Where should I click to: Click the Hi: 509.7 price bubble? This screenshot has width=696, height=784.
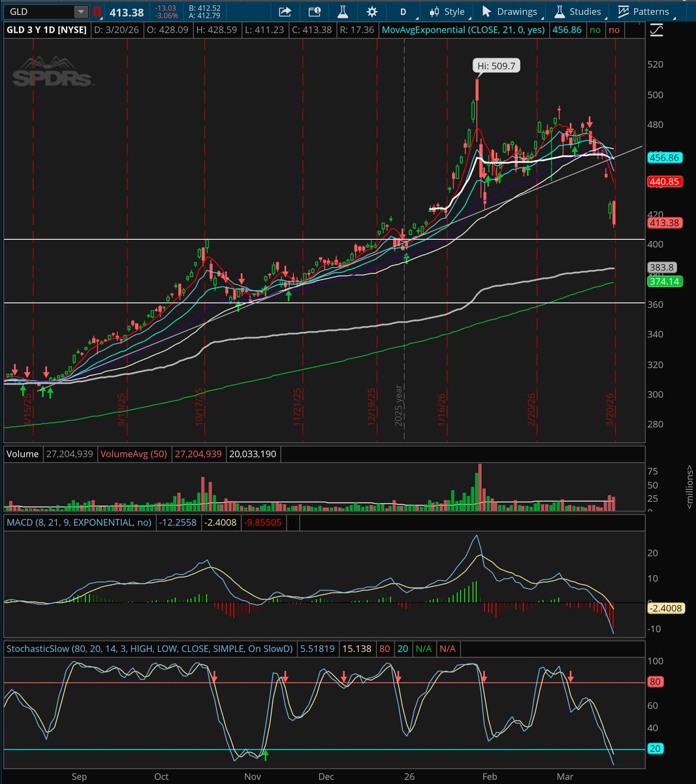497,66
